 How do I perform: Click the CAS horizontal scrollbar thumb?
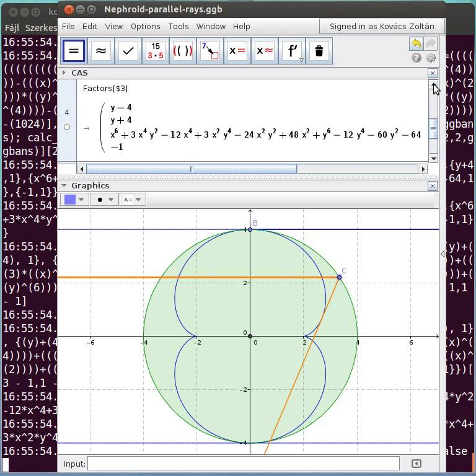point(192,169)
